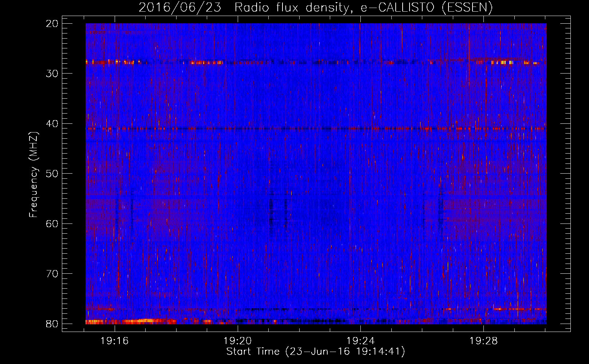Click the time tick label "19:16"

[115, 341]
